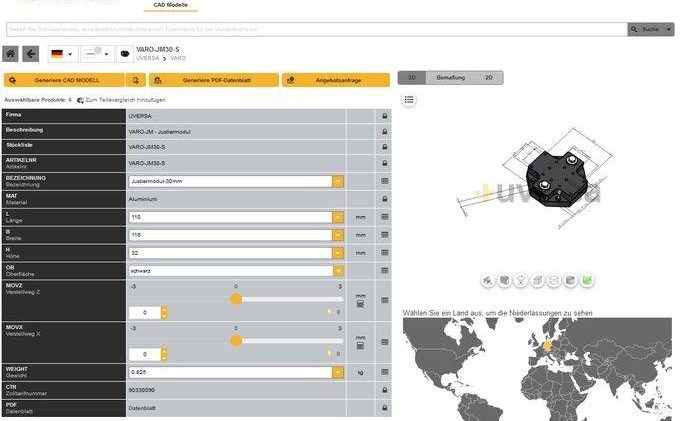The width and height of the screenshot is (680, 421).
Task: Expand the Bezeichnung Justiermodul-30mm dropdown
Action: 338,181
